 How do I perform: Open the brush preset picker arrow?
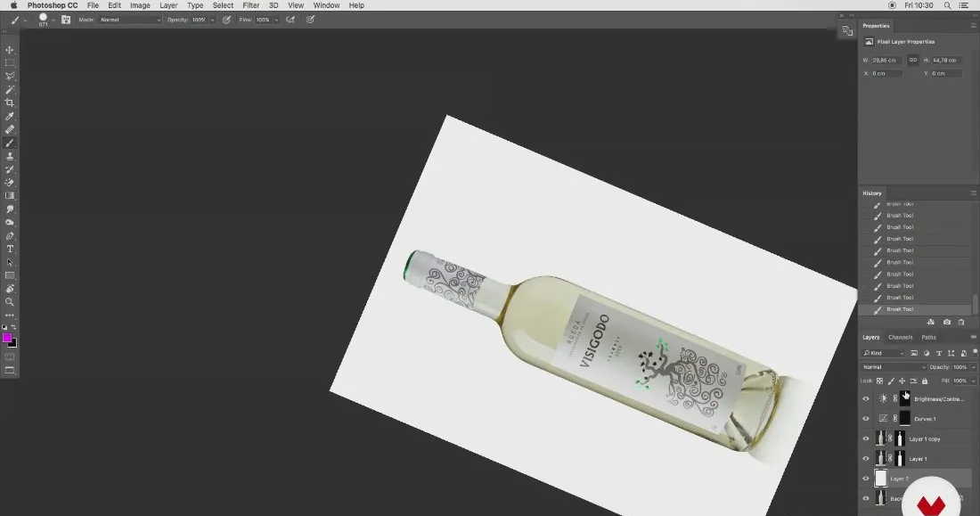click(x=53, y=20)
